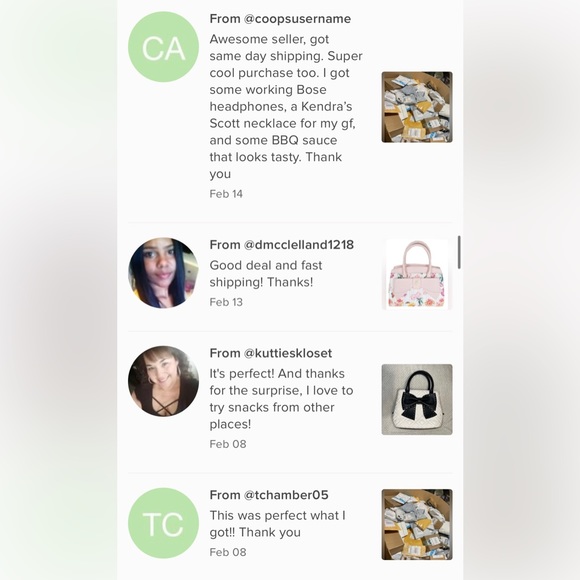View the pink floral handbag thumbnail

tap(417, 274)
